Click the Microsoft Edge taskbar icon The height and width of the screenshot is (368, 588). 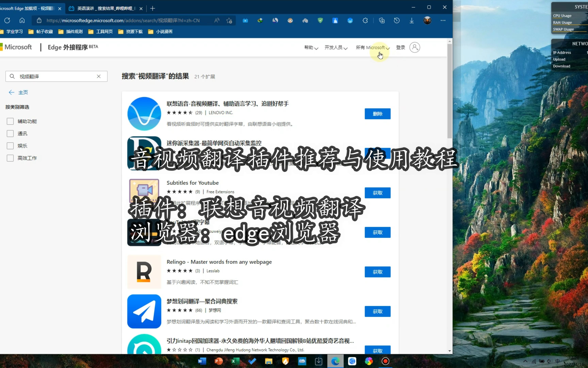coord(335,361)
